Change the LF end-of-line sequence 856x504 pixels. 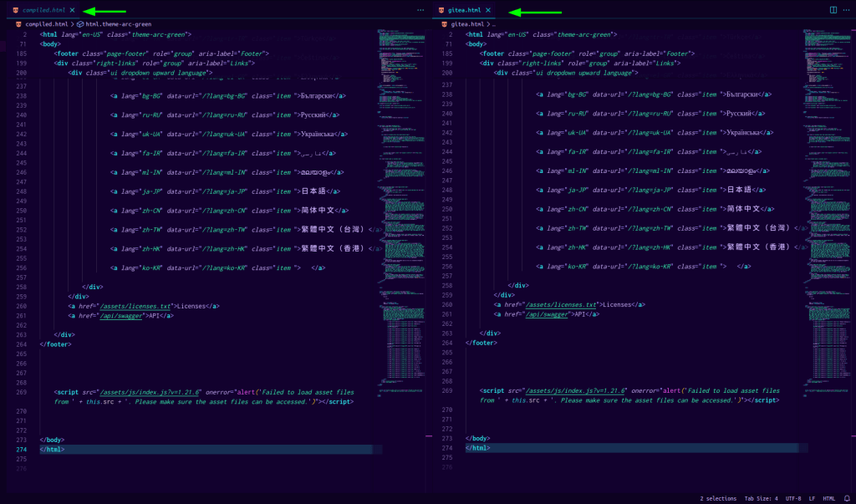coord(812,498)
